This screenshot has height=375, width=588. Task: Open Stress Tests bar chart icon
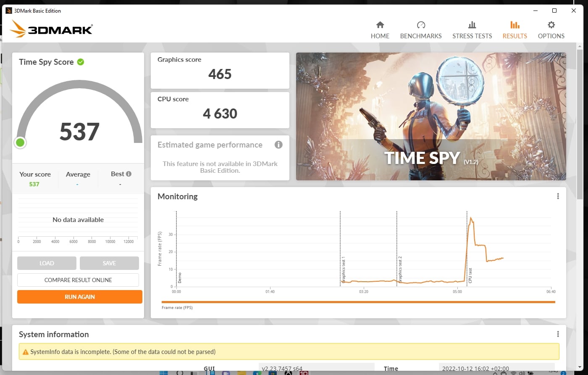click(x=472, y=25)
